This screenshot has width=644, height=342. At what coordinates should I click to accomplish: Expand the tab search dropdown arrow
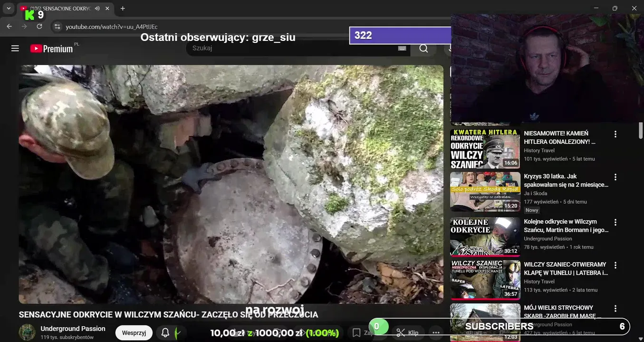click(8, 9)
